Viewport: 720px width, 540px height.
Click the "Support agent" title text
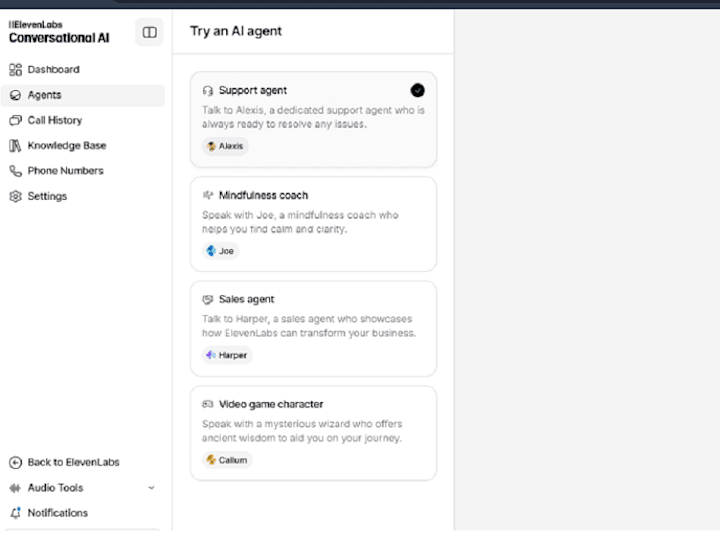pos(253,90)
